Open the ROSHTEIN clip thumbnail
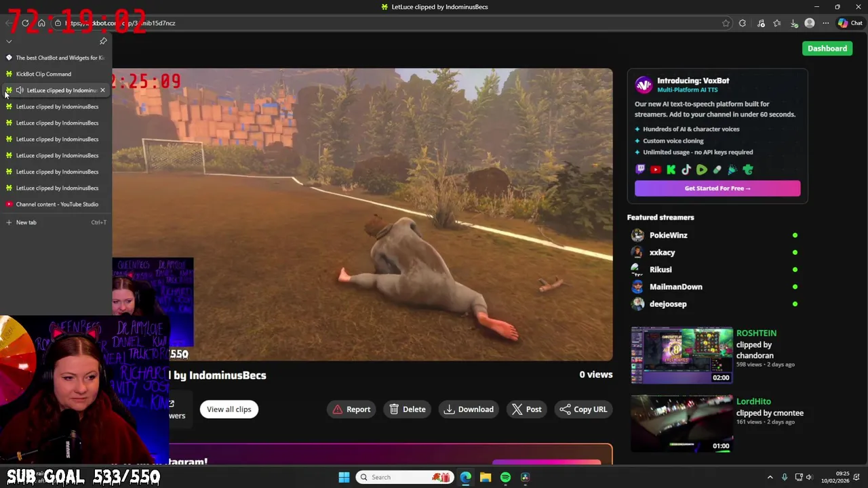The height and width of the screenshot is (488, 868). click(x=682, y=356)
